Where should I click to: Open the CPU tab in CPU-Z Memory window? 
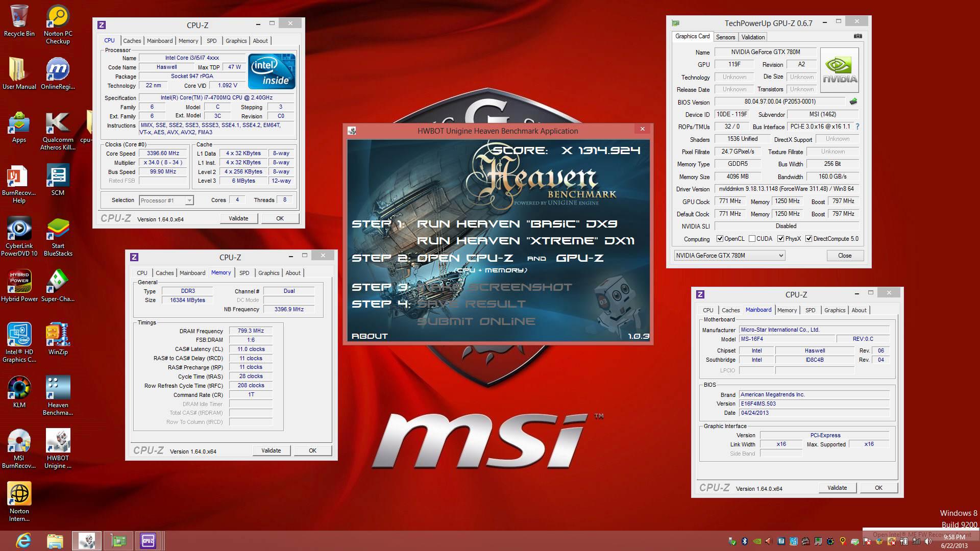pos(142,273)
